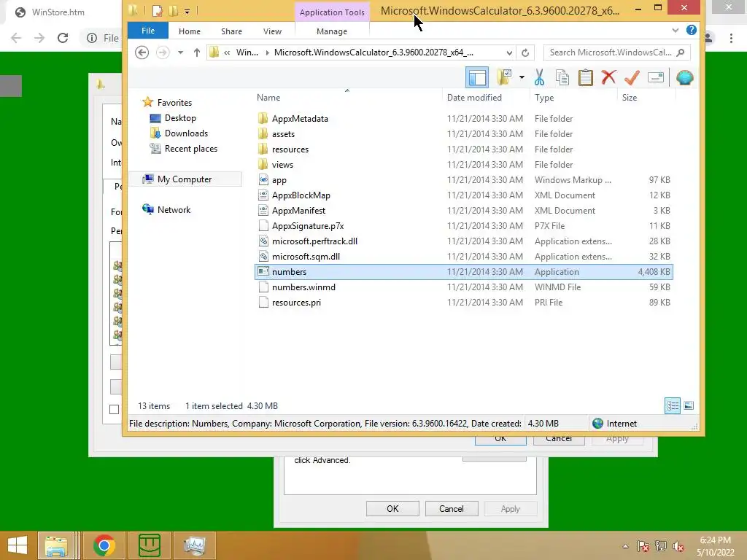Open the Help question mark icon
747x560 pixels.
(692, 30)
